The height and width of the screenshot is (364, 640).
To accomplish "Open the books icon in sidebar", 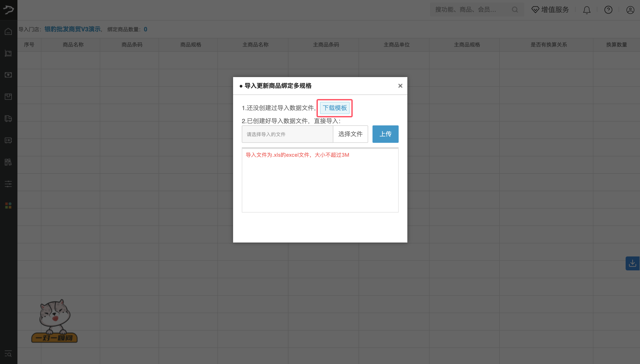I will click(x=8, y=162).
